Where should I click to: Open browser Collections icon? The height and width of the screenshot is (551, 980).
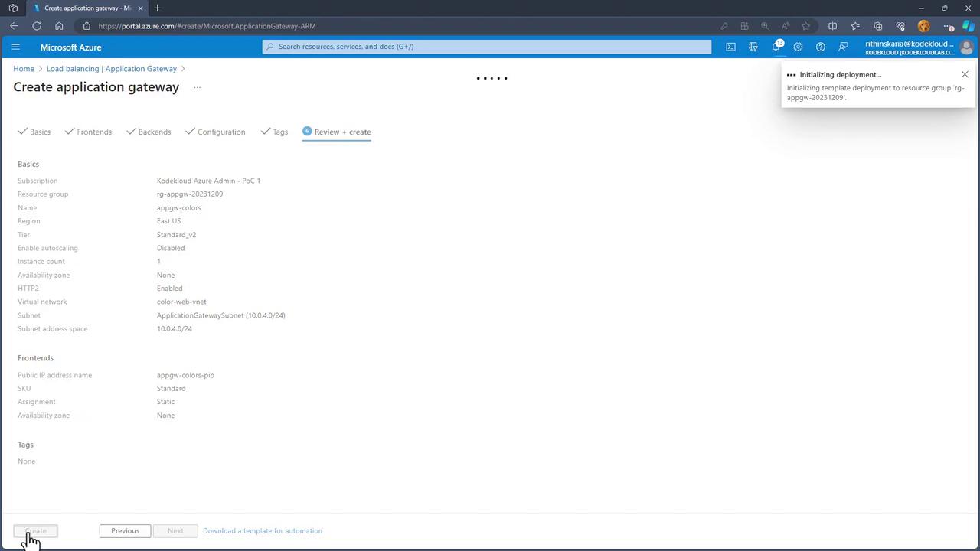point(878,26)
